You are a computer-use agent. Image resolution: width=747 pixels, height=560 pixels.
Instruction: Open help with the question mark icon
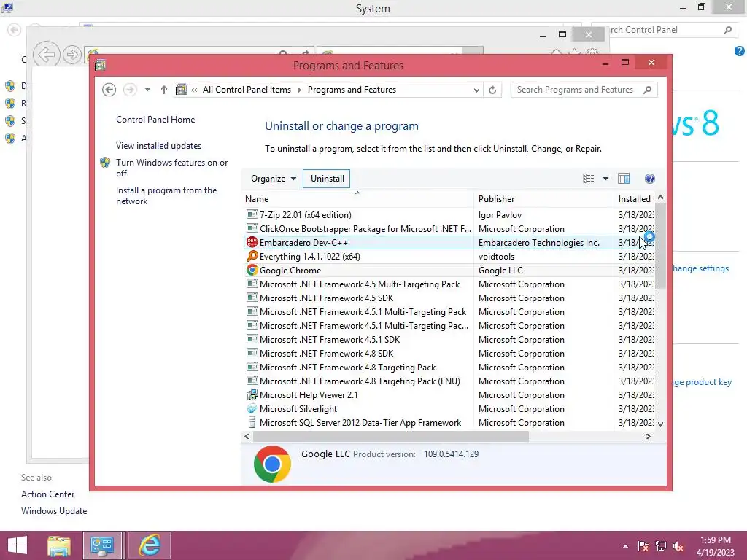pyautogui.click(x=650, y=179)
